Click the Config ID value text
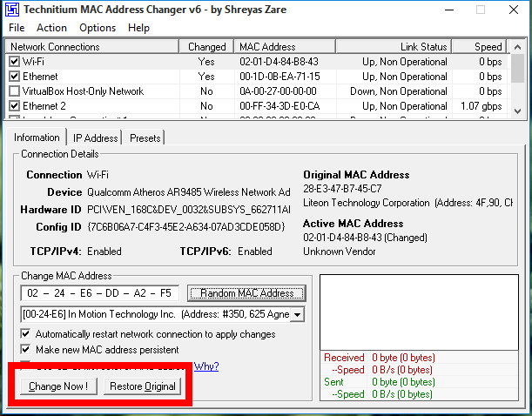The height and width of the screenshot is (416, 532). pyautogui.click(x=186, y=226)
